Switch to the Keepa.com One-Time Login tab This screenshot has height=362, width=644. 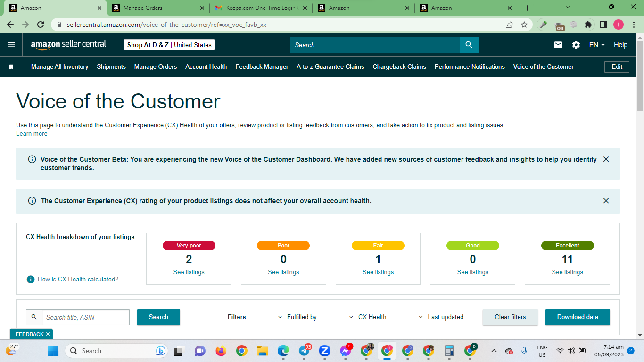[261, 8]
